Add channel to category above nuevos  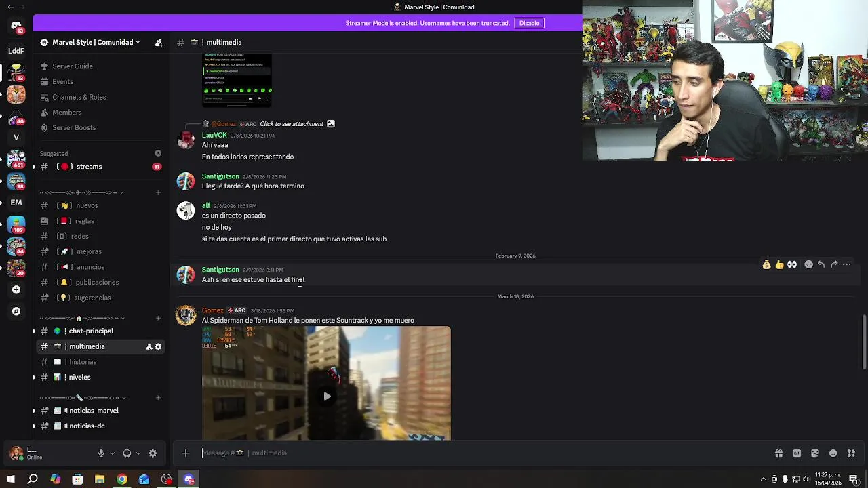[x=158, y=192]
